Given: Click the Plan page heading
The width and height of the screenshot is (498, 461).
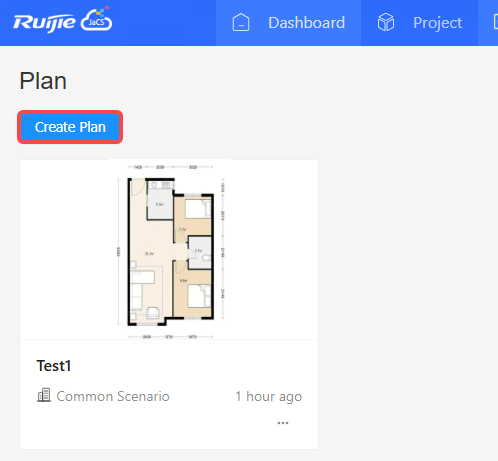Looking at the screenshot, I should tap(43, 81).
